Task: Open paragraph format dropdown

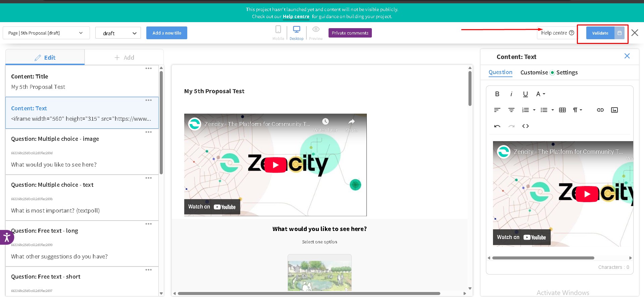Action: pos(577,110)
